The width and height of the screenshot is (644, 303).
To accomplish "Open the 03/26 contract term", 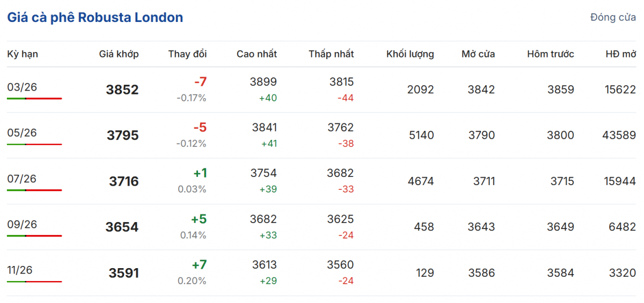I will (22, 87).
